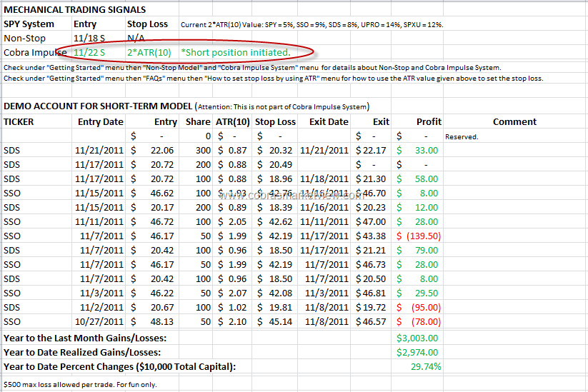Click the line about 'FAQs' menu and ATR
The height and width of the screenshot is (392, 588).
pyautogui.click(x=274, y=79)
